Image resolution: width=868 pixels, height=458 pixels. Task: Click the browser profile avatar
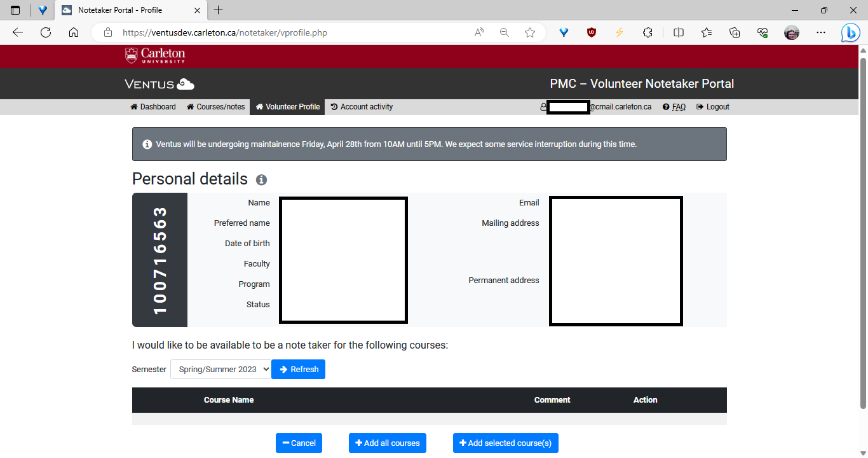coord(792,32)
